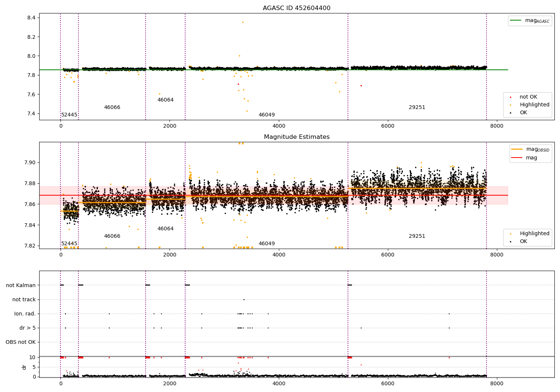The width and height of the screenshot is (560, 392).
Task: Click obsid label 46066 in Magnitude Estimates plot
Action: point(112,236)
